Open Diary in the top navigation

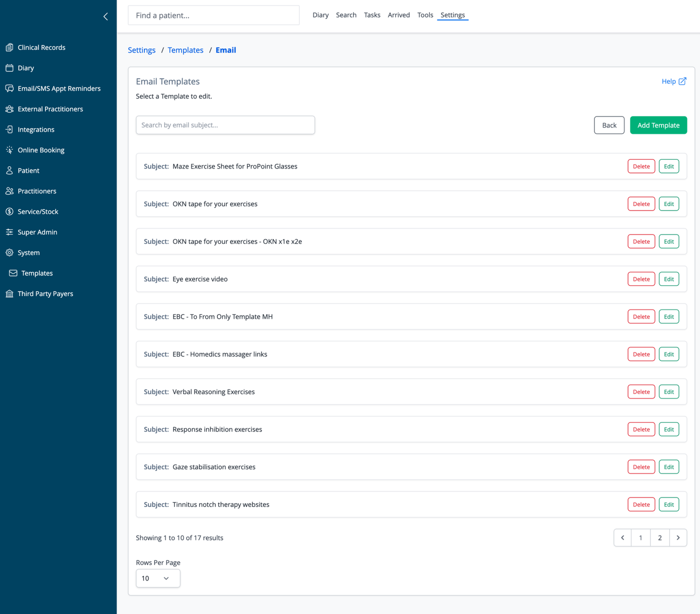(320, 15)
